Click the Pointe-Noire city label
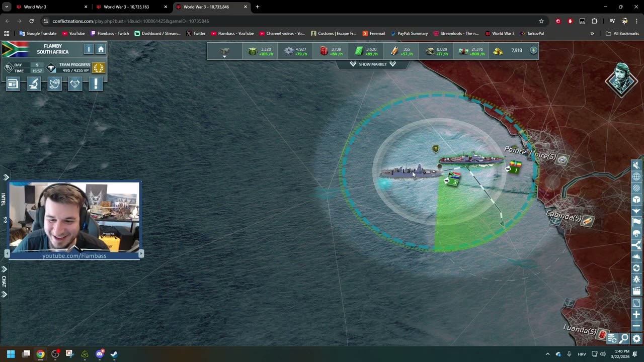Screen dimensions: 644x362 pos(529,153)
